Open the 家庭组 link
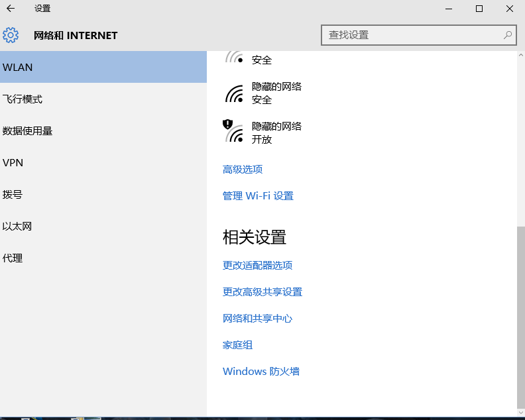Viewport: 525px width, 420px height. pos(237,344)
